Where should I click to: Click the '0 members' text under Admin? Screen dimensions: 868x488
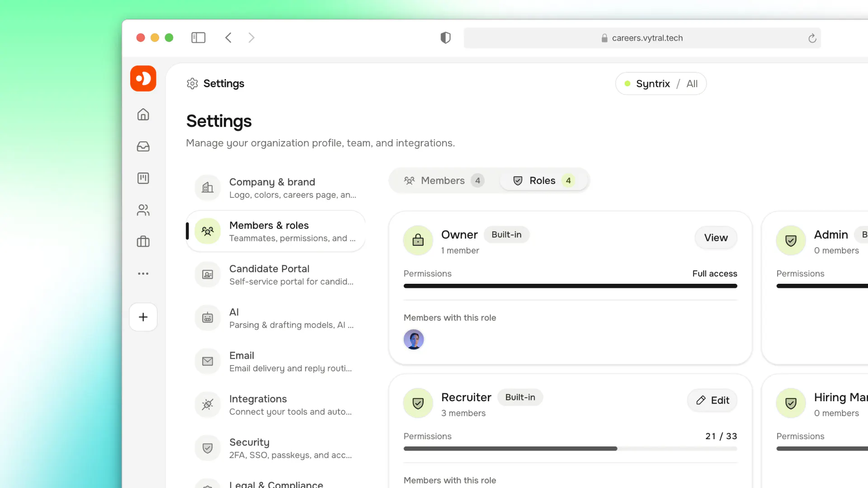tap(836, 250)
